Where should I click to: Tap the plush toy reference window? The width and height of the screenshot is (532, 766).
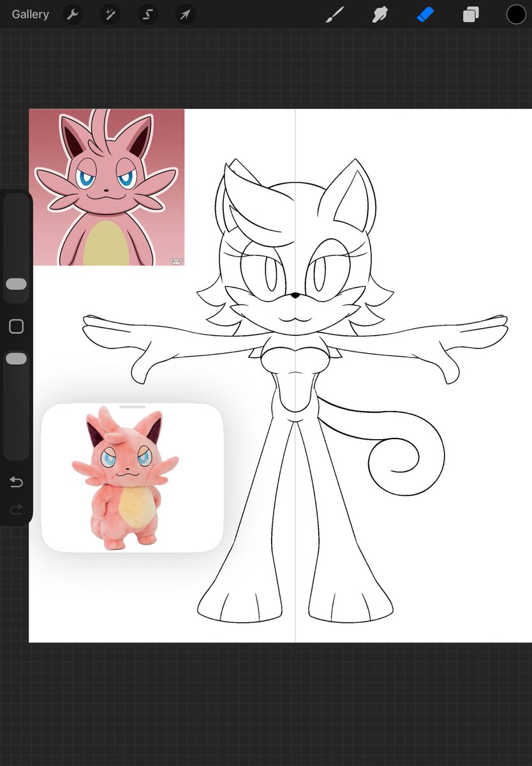click(133, 477)
